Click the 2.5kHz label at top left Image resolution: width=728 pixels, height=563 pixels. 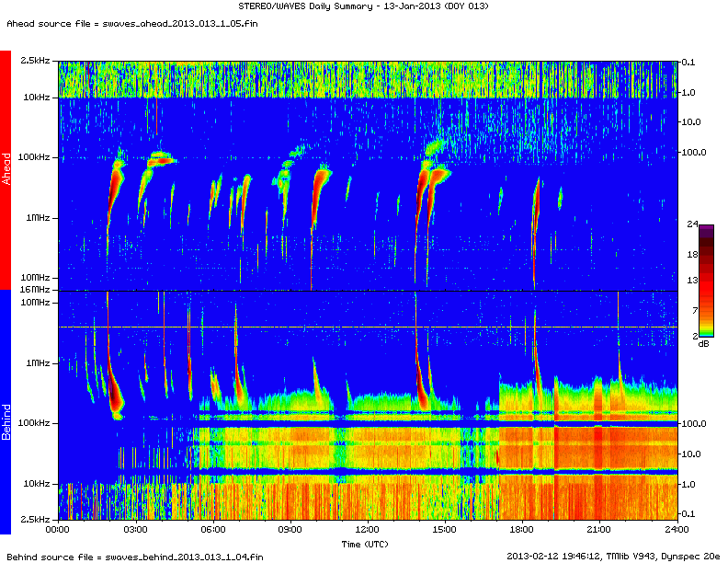pos(36,62)
